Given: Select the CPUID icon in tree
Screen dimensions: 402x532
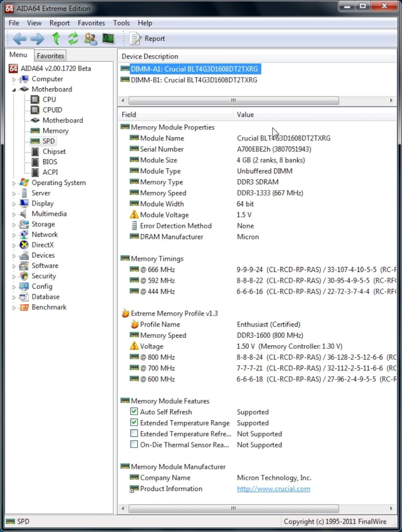Looking at the screenshot, I should coord(35,110).
